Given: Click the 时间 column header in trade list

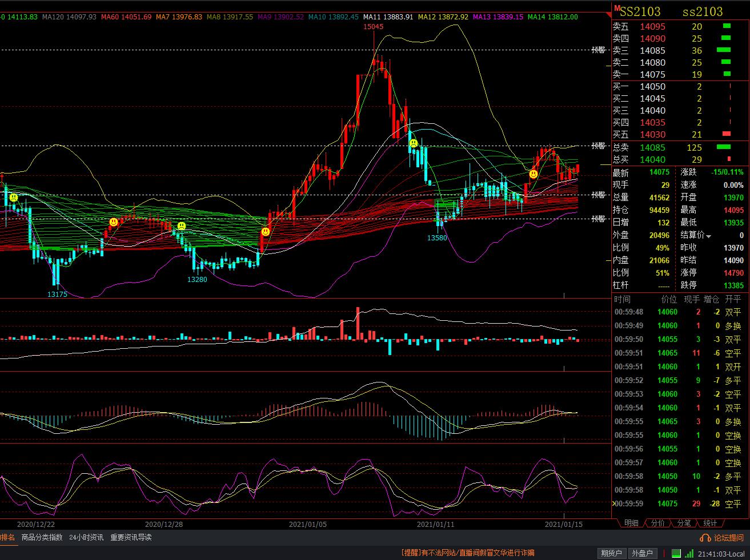Looking at the screenshot, I should pyautogui.click(x=623, y=299).
